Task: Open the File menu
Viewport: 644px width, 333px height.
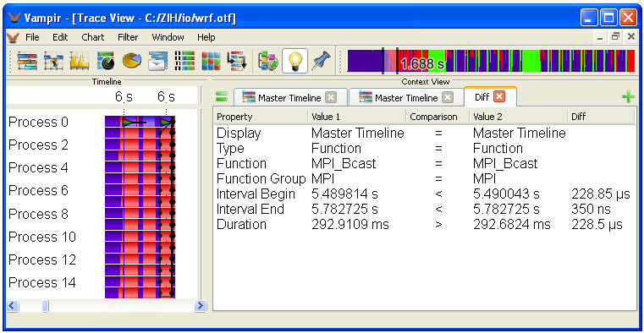Action: tap(32, 37)
